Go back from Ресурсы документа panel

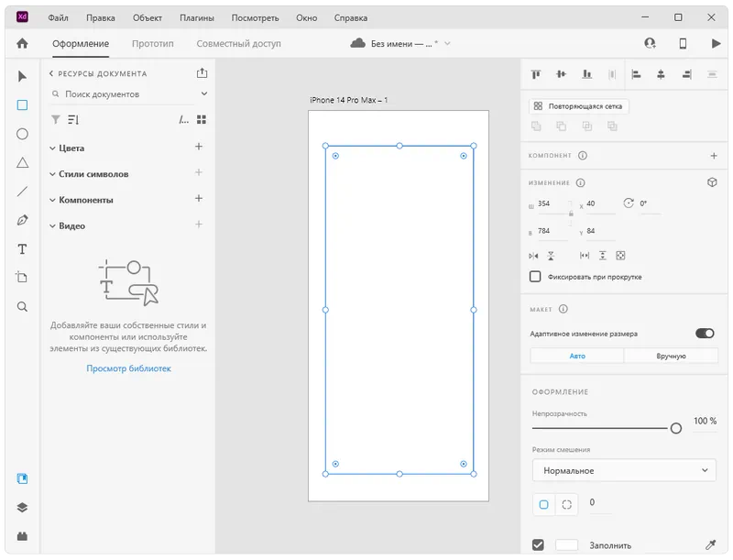click(51, 73)
